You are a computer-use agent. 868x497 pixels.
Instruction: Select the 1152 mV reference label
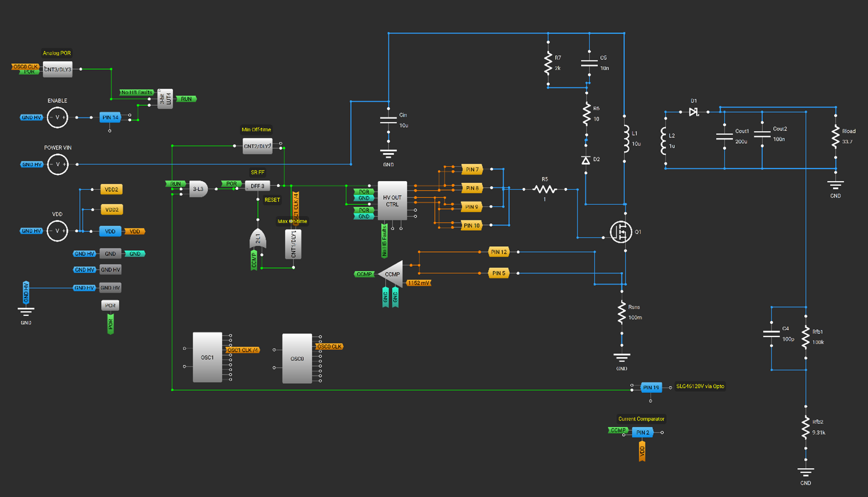[418, 283]
